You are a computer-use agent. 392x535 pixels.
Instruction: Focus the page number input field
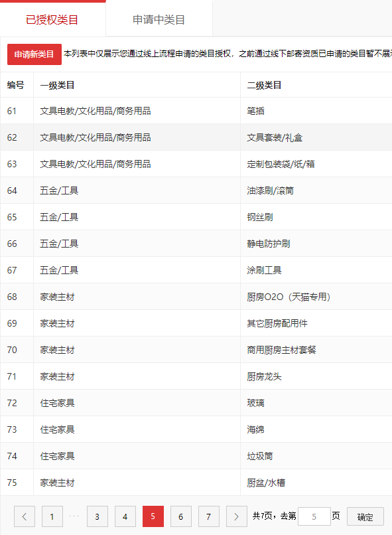(314, 516)
